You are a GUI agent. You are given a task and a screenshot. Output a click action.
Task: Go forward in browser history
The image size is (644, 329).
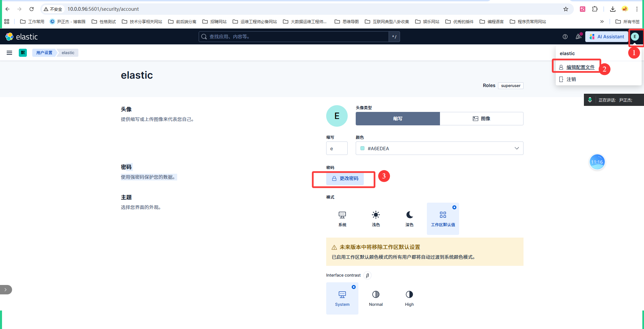point(19,9)
